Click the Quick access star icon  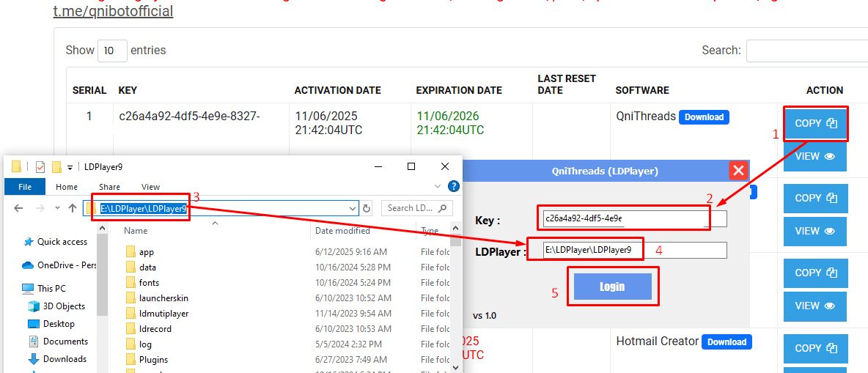(x=29, y=241)
